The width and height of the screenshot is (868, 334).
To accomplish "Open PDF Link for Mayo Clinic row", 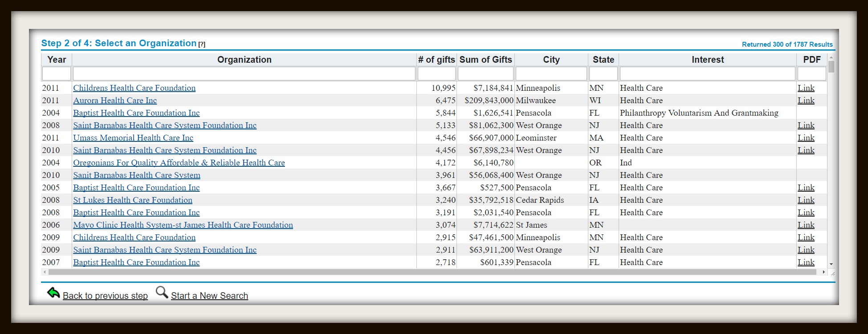I will tap(806, 225).
